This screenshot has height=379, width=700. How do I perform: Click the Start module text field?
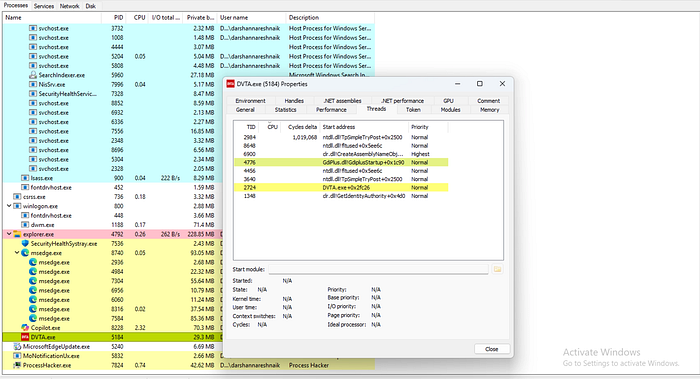379,270
